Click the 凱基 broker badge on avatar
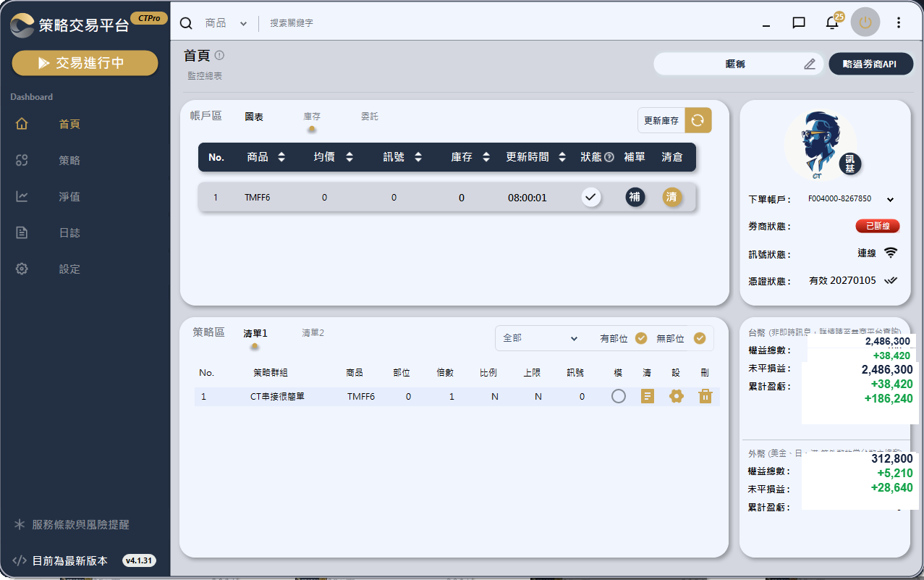 [x=850, y=164]
